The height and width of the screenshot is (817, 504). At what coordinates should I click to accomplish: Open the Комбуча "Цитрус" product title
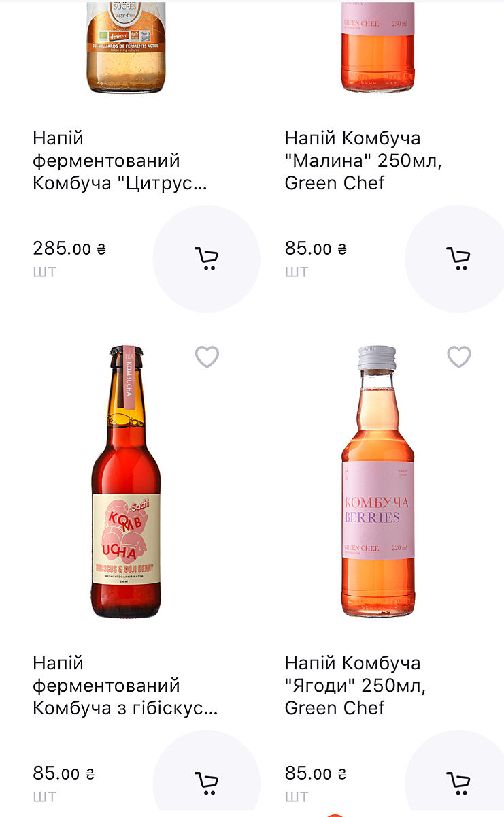pos(120,161)
